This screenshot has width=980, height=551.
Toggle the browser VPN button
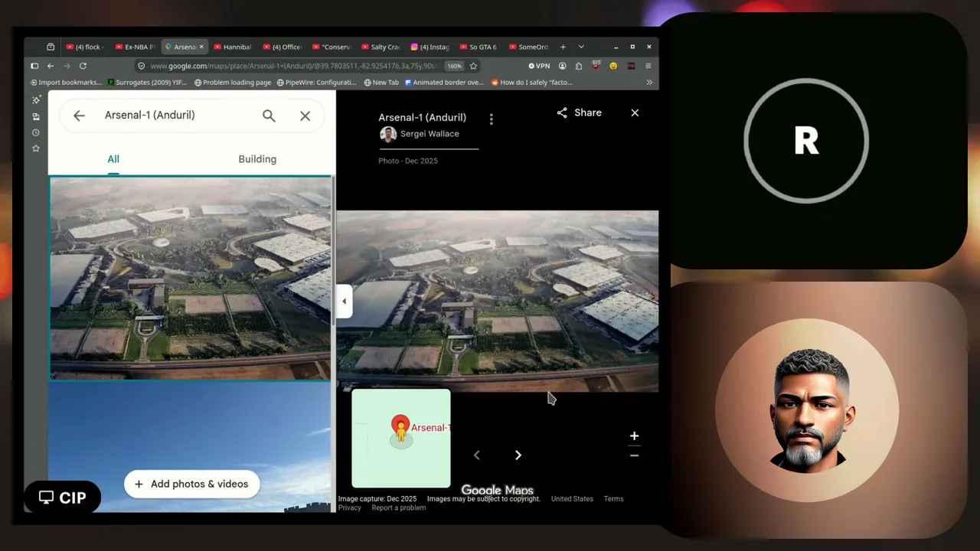point(539,66)
